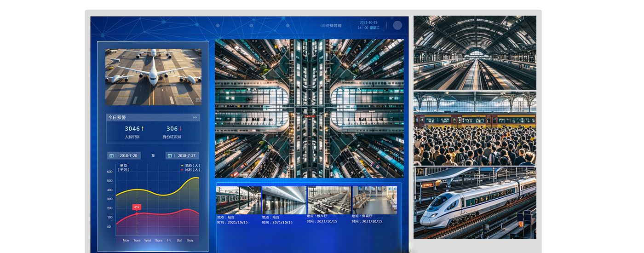Select the 人脸识别 count 3046
Image resolution: width=644 pixels, height=253 pixels.
(x=132, y=129)
